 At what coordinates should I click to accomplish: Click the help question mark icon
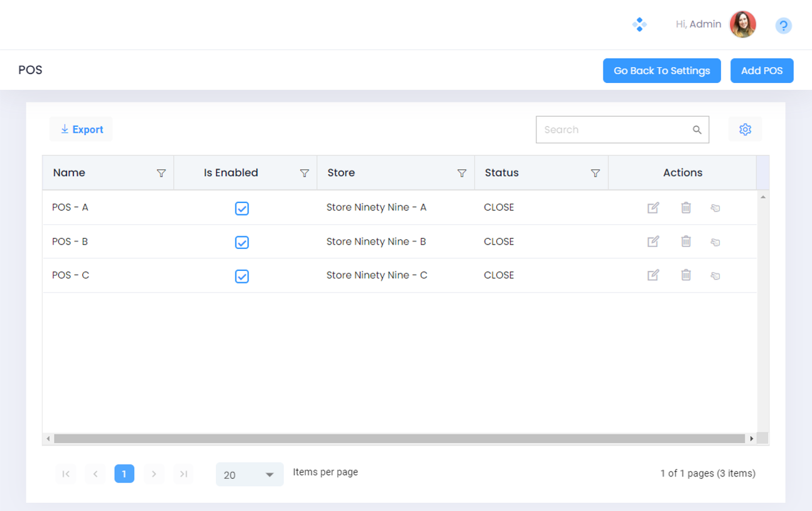point(783,26)
